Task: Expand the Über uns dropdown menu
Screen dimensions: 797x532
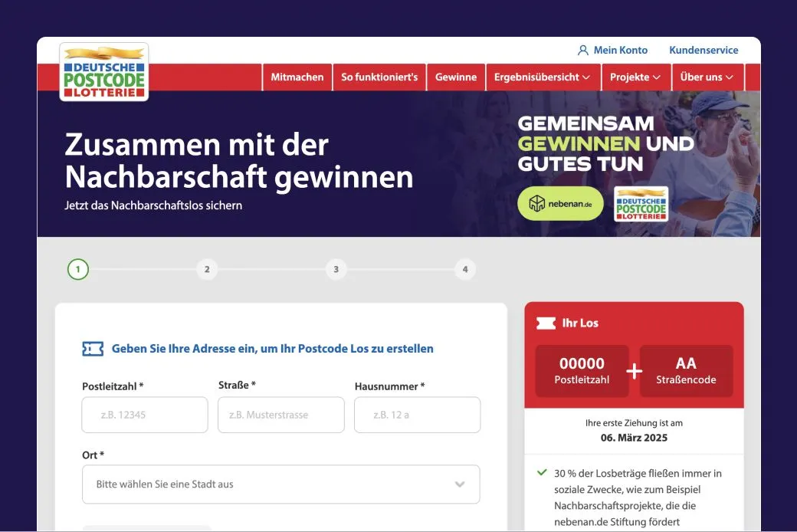Action: click(707, 77)
